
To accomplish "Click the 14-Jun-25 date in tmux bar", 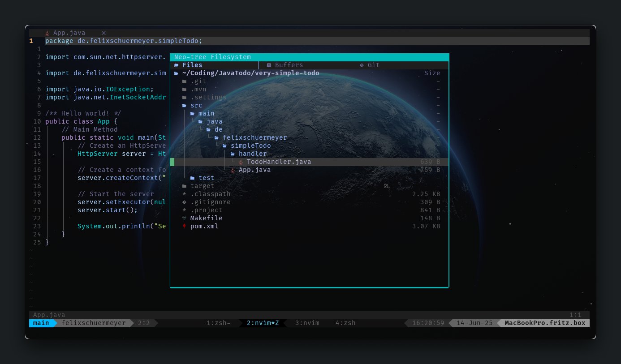I will point(474,323).
